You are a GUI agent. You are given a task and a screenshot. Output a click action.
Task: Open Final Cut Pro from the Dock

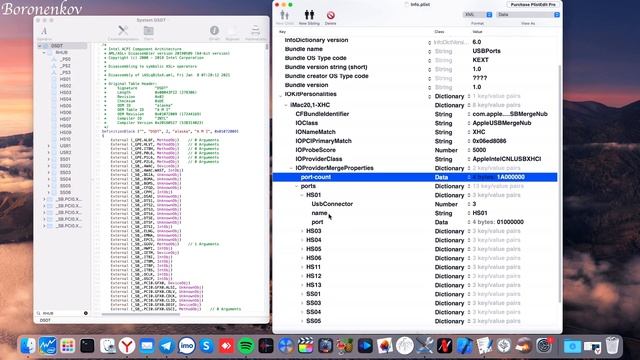[x=305, y=346]
